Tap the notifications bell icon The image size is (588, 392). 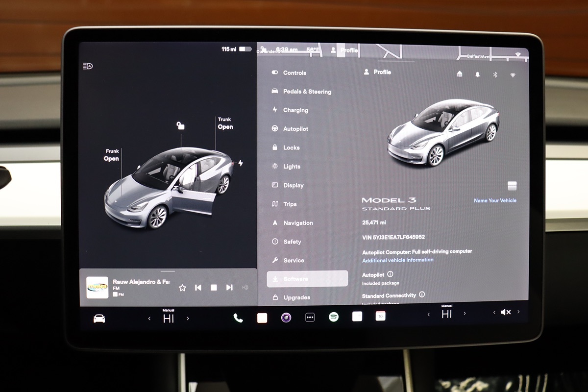477,74
